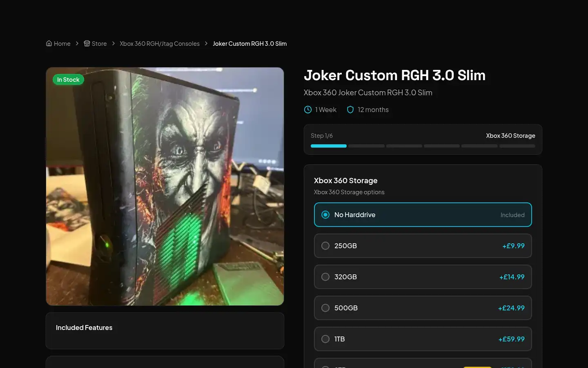Click the clock icon beside 1 Week
Viewport: 588px width, 368px height.
308,110
